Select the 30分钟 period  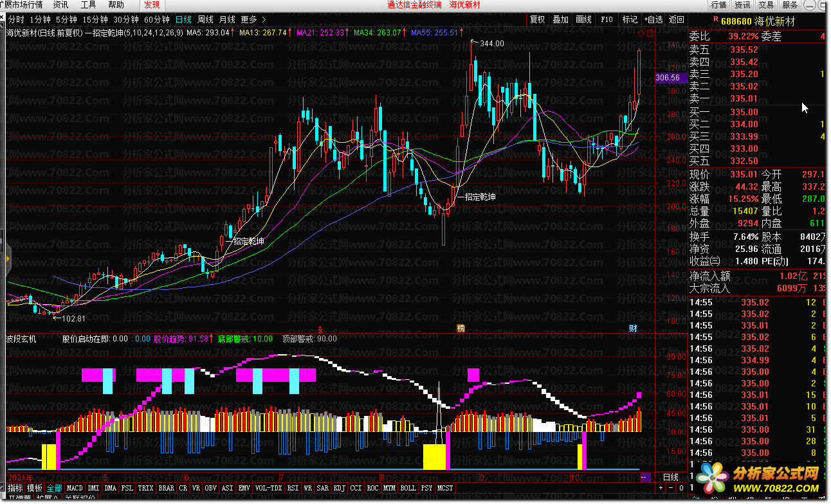pos(125,19)
